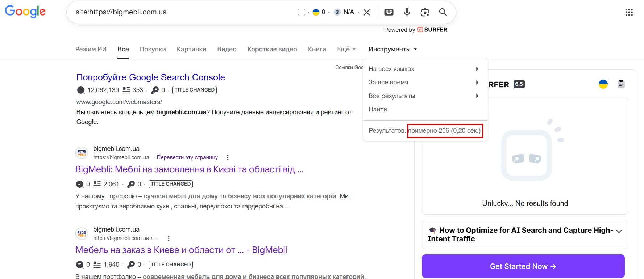This screenshot has height=279, width=644.
Task: Expand the Все результаты submenu
Action: click(x=425, y=96)
